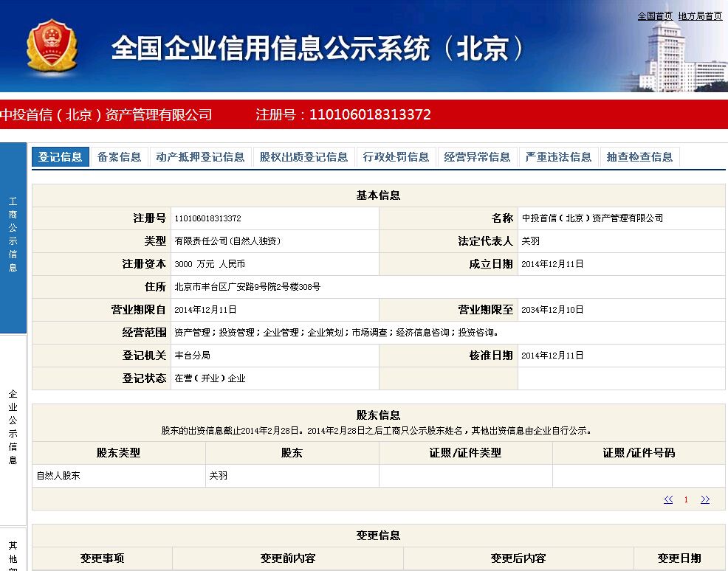Select shareholder page number 1
The width and height of the screenshot is (728, 571).
tap(686, 499)
